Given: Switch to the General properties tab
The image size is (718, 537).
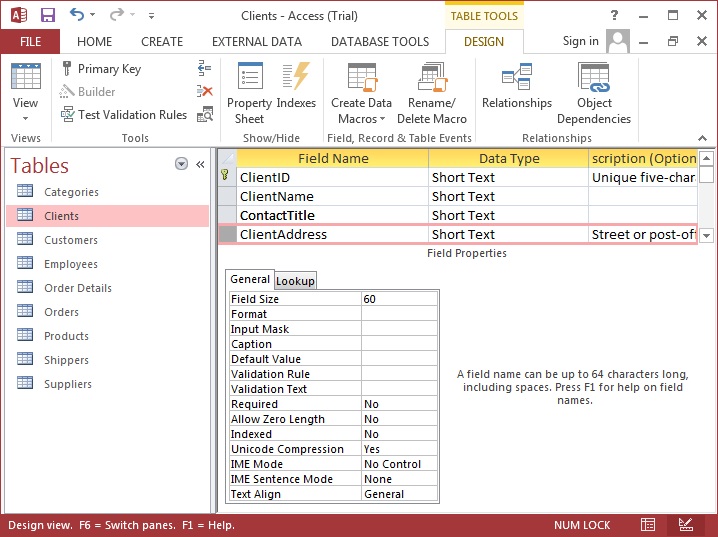Looking at the screenshot, I should click(250, 279).
